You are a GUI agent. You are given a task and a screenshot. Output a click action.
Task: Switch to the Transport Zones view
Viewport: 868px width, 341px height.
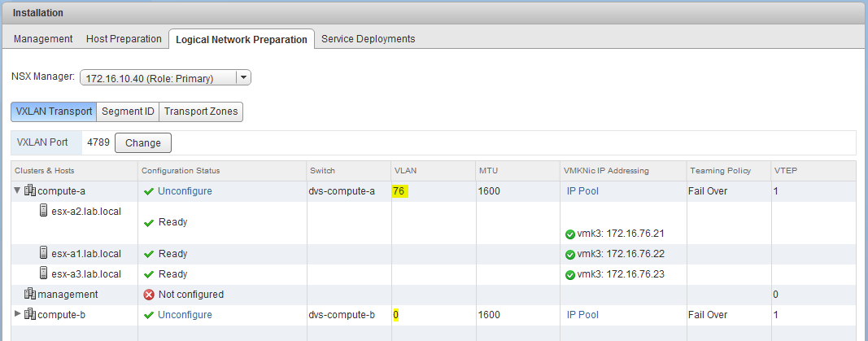point(201,111)
